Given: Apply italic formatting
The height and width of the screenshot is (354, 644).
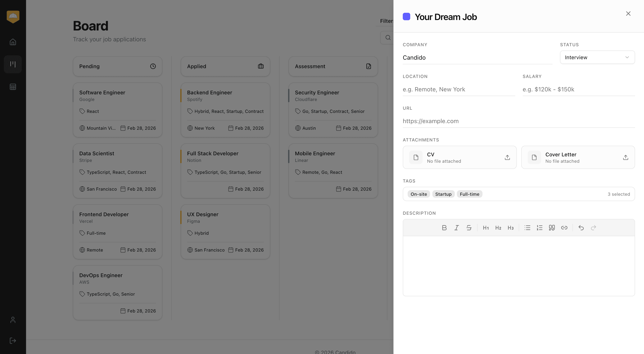Looking at the screenshot, I should (457, 228).
